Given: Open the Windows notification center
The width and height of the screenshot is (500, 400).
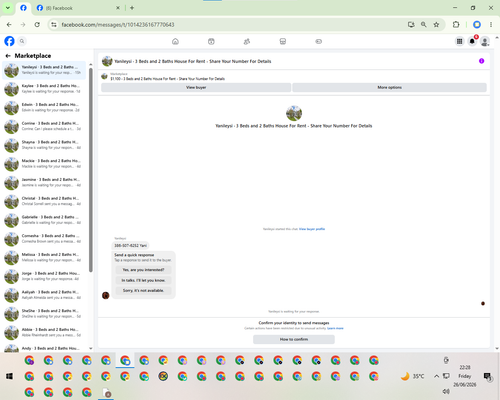Looking at the screenshot, I should point(487,376).
